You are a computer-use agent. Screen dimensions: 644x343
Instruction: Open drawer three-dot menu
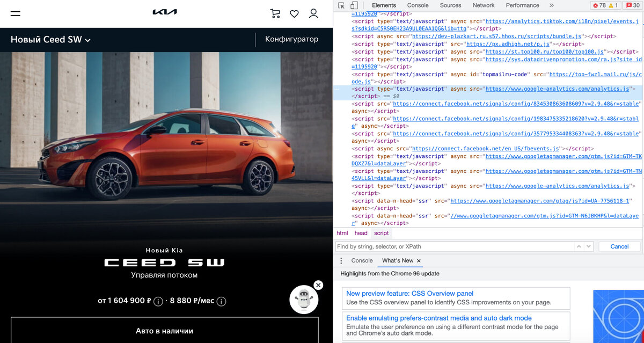[341, 260]
